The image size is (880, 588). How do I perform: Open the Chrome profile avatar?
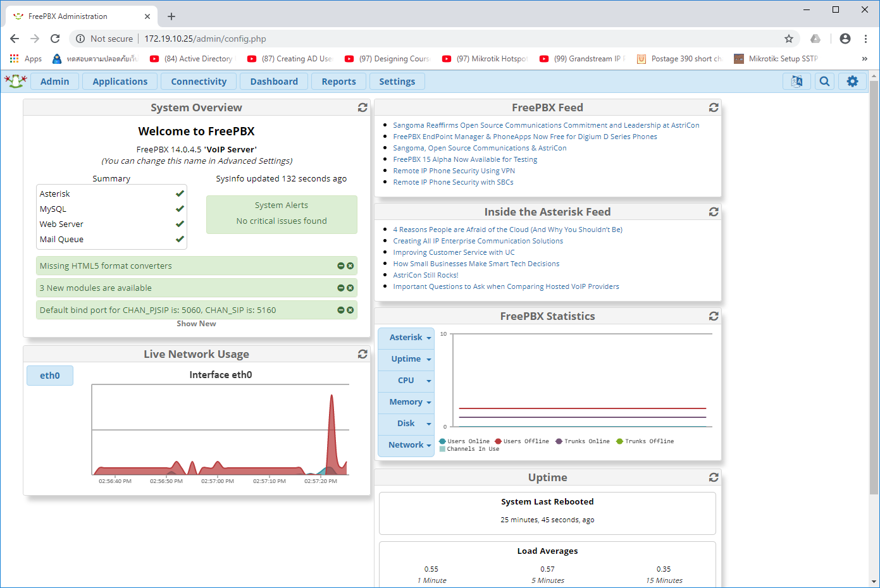click(845, 39)
